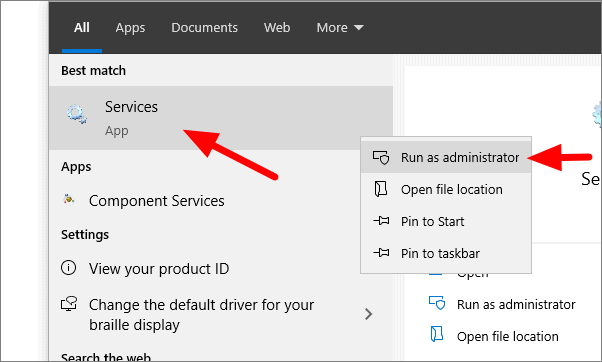Switch to the Documents tab
The image size is (602, 362).
point(204,28)
